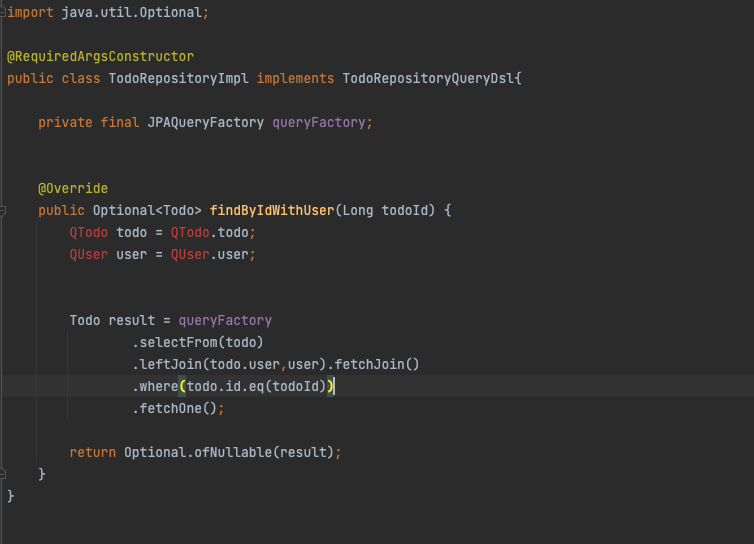The width and height of the screenshot is (754, 544).
Task: Click the .fetchOne() call
Action: click(x=175, y=408)
